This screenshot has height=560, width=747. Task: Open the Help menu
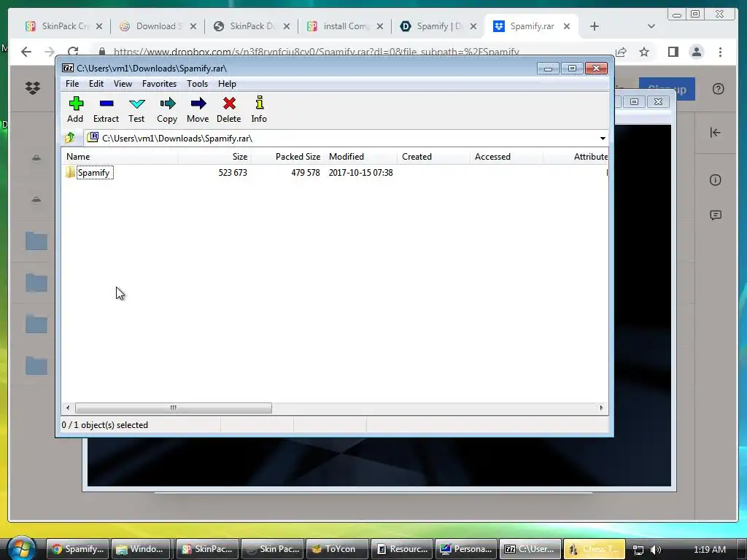[228, 84]
